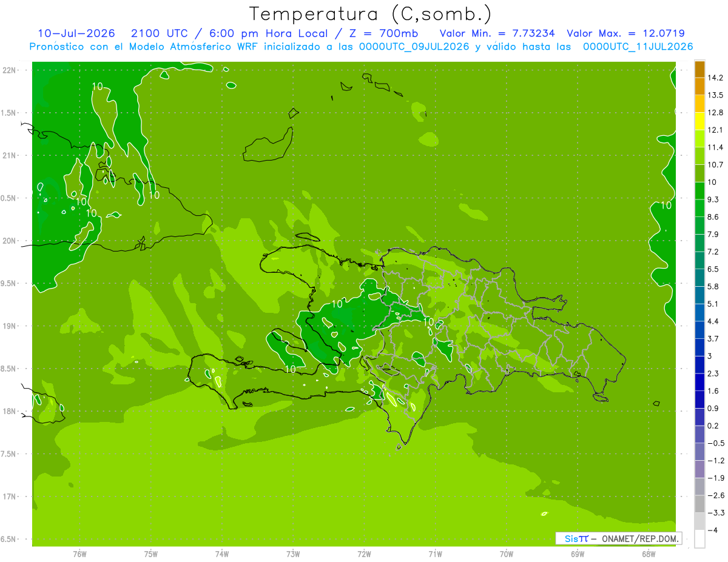The height and width of the screenshot is (562, 728).
Task: Click the "10.7" colorbar value
Action: coord(715,165)
